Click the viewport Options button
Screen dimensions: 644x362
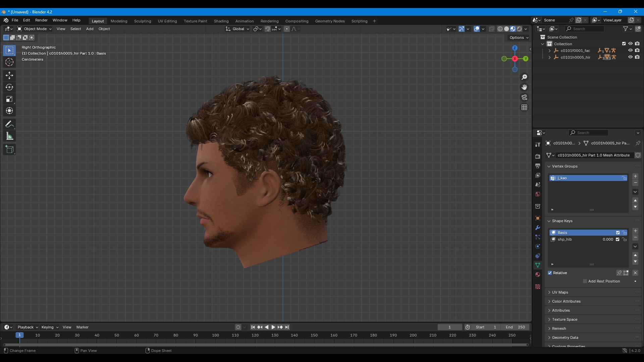(519, 38)
